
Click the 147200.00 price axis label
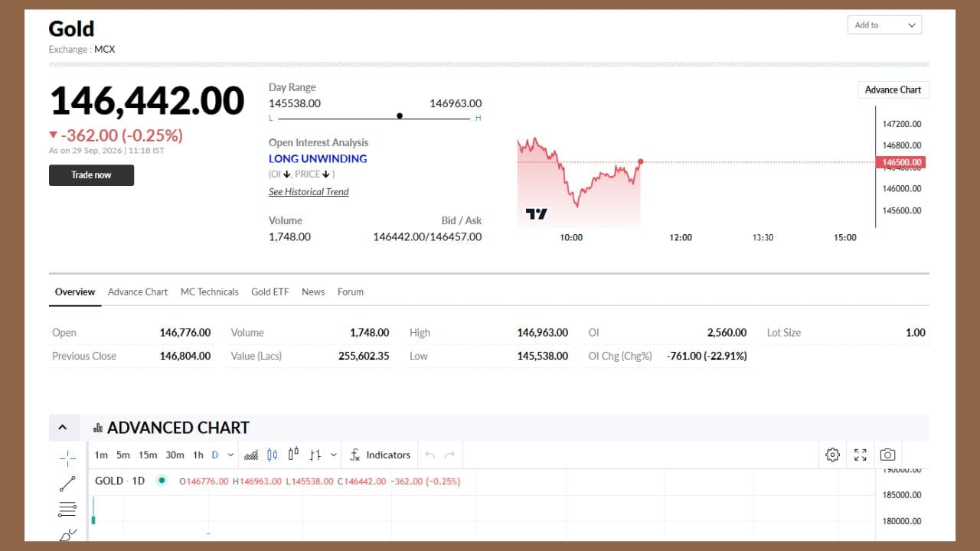pos(902,124)
